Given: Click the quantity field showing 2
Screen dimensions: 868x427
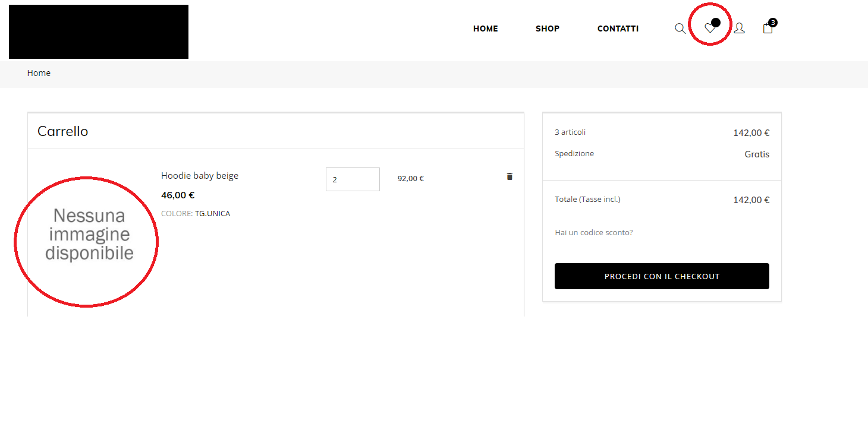Looking at the screenshot, I should click(x=353, y=179).
